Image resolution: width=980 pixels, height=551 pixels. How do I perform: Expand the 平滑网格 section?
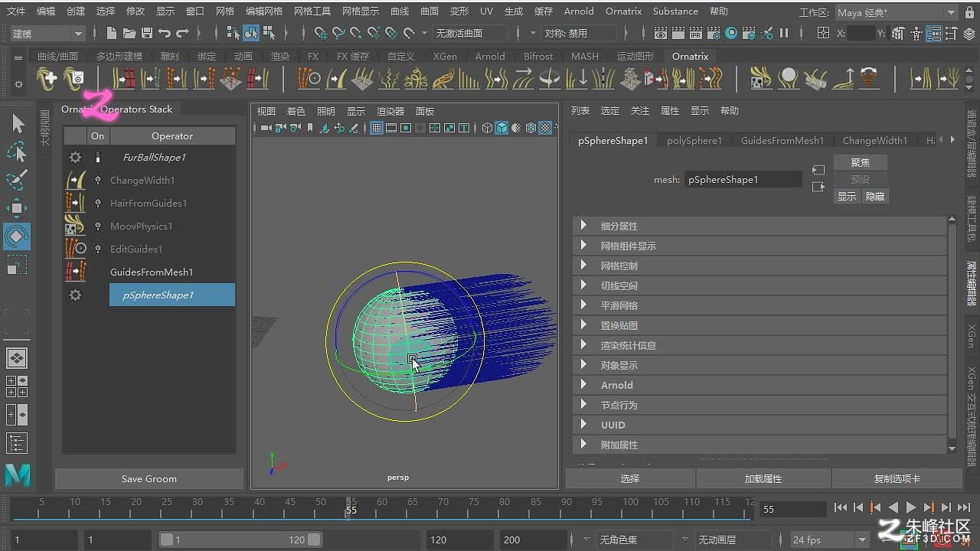click(x=759, y=305)
